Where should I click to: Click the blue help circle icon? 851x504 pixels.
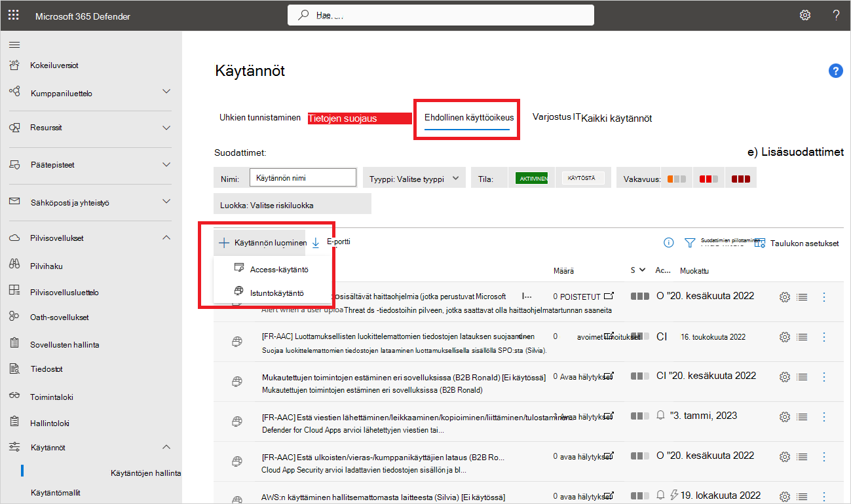(x=835, y=71)
